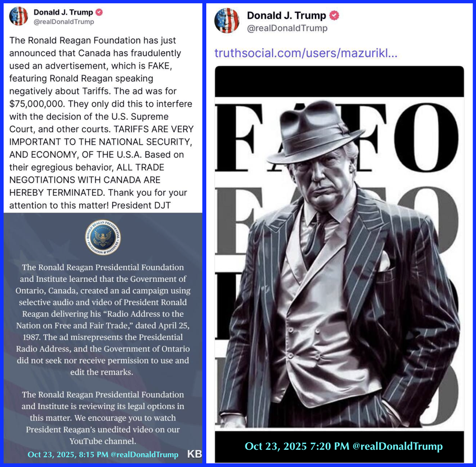Click the right post @realDonaldTrump handle
The width and height of the screenshot is (476, 467).
(287, 28)
